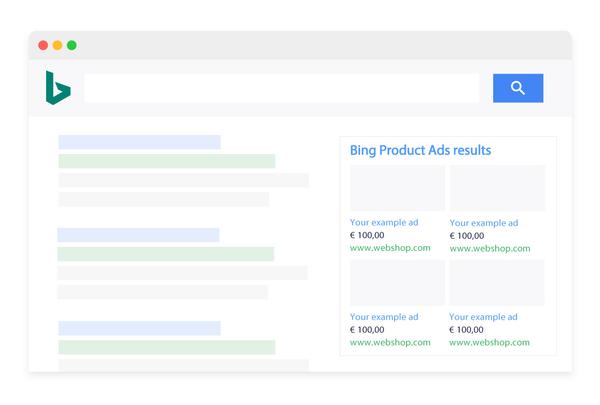The width and height of the screenshot is (600, 405).
Task: Minimize the window using the yellow dot
Action: pyautogui.click(x=57, y=45)
